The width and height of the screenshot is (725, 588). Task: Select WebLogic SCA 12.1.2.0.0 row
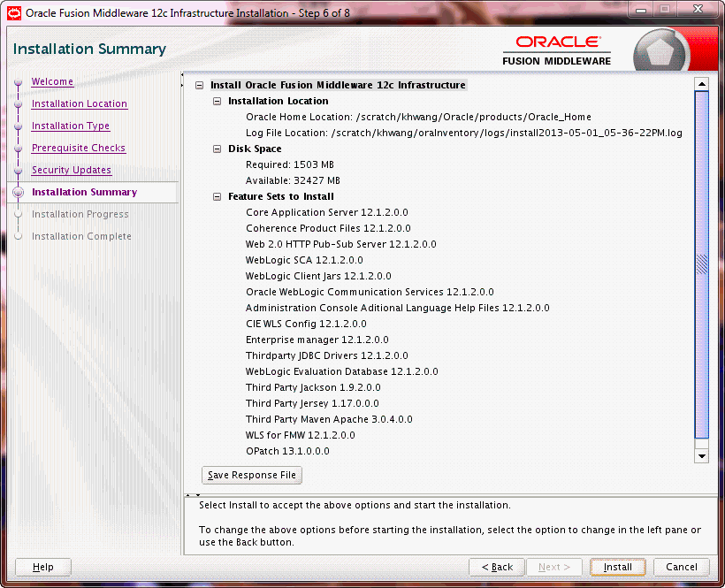[x=304, y=260]
